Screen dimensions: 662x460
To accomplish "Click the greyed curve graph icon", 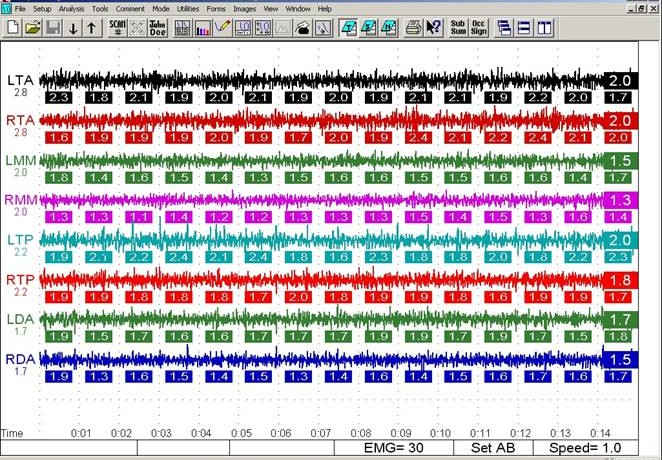I will 283,28.
